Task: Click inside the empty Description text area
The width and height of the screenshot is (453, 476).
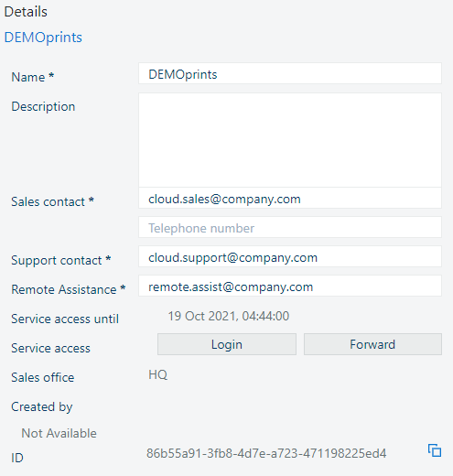Action: pos(290,140)
